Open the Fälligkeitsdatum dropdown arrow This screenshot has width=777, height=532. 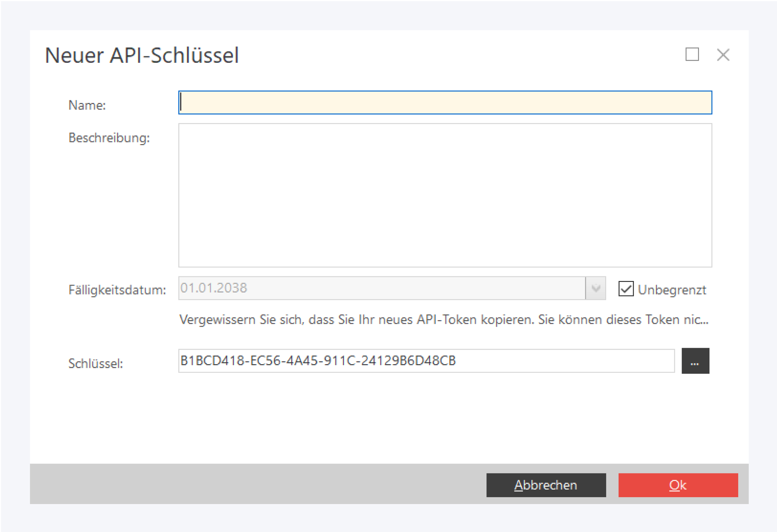pyautogui.click(x=595, y=288)
